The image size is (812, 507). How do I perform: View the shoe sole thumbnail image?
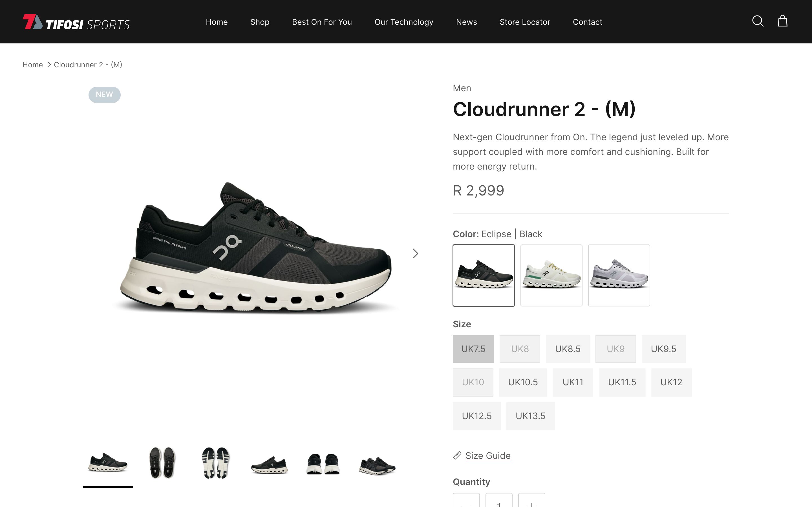[x=215, y=463]
